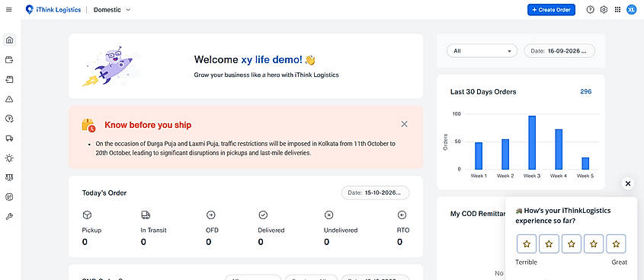This screenshot has width=644, height=280.
Task: Open the wrench tools sidebar icon
Action: pos(9,216)
